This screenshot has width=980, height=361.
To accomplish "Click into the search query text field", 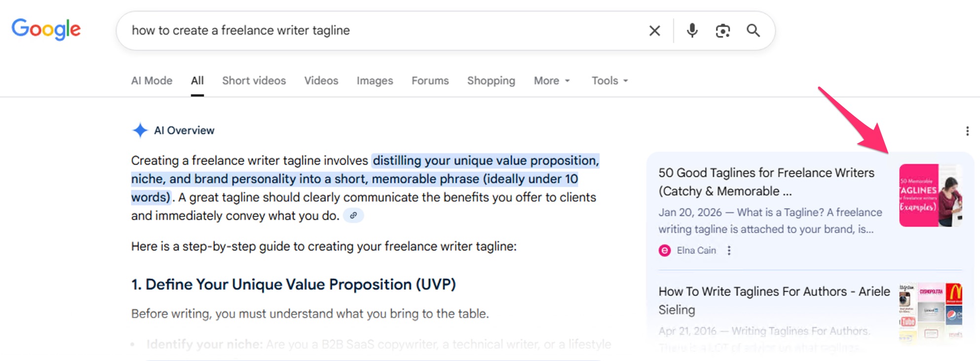I will click(x=375, y=31).
